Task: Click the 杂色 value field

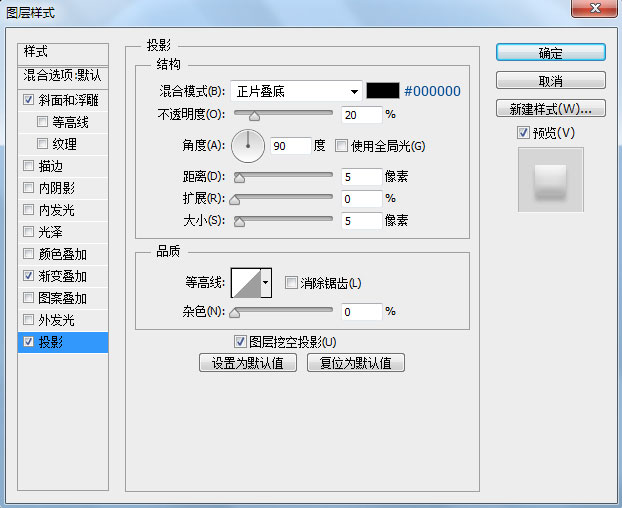Action: (362, 312)
